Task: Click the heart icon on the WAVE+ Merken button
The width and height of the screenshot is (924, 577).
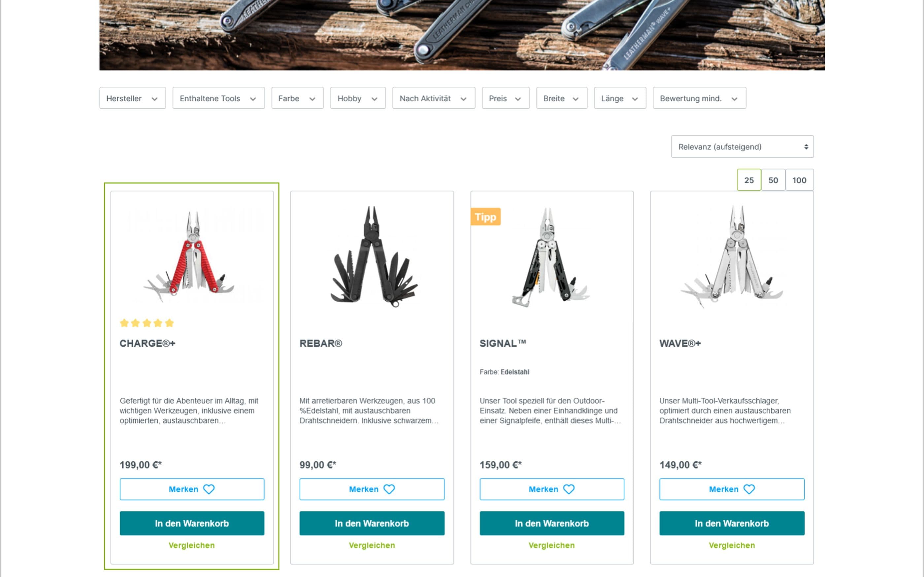Action: tap(749, 489)
